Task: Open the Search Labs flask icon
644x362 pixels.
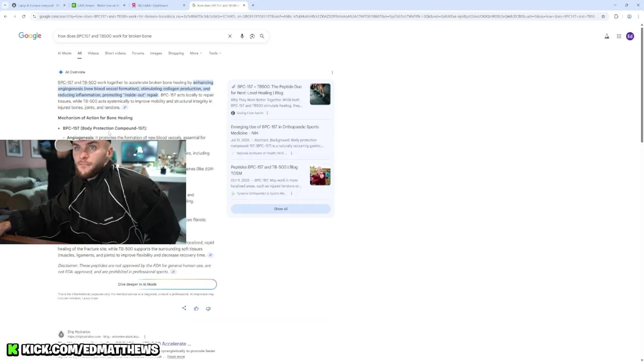Action: click(x=607, y=36)
